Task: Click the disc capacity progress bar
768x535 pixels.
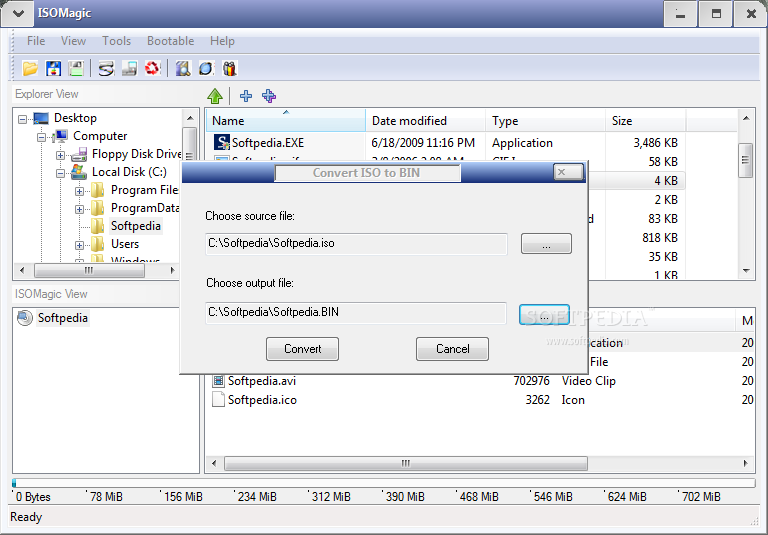Action: coord(384,483)
